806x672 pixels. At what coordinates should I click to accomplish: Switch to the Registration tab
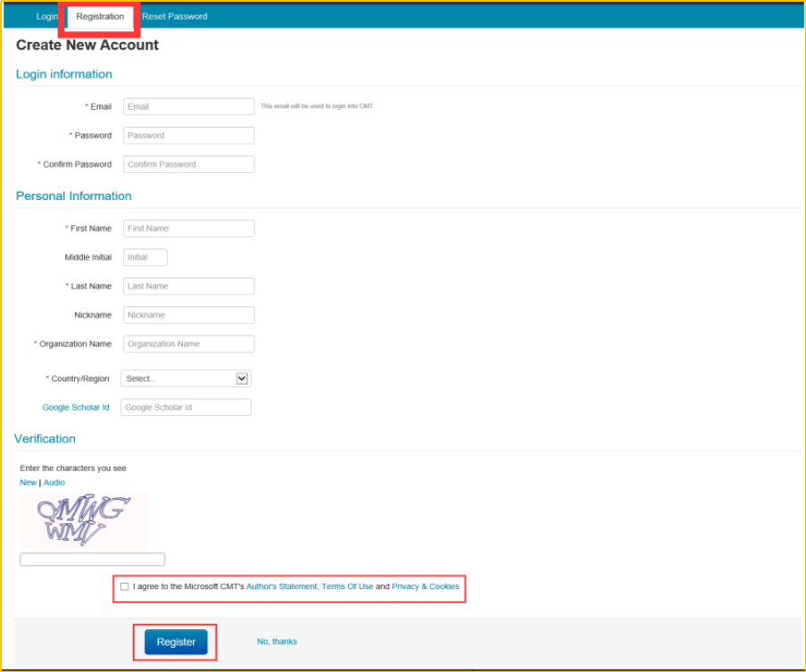tap(100, 16)
